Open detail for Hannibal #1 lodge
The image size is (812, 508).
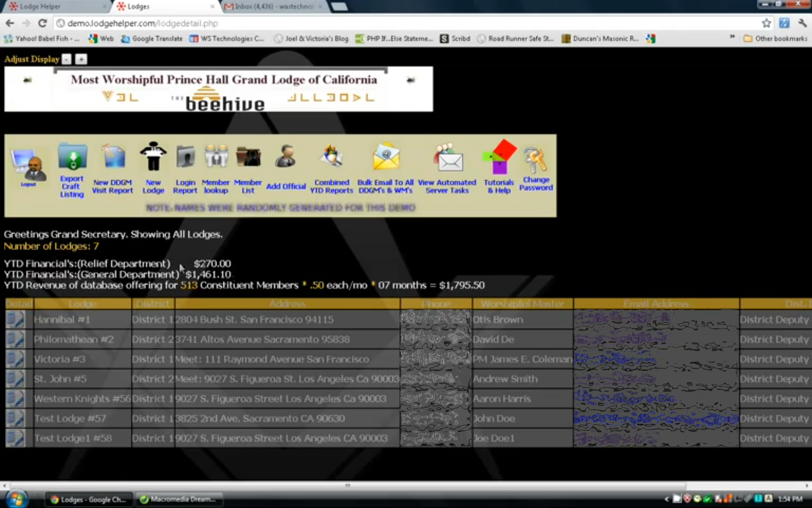(x=15, y=319)
